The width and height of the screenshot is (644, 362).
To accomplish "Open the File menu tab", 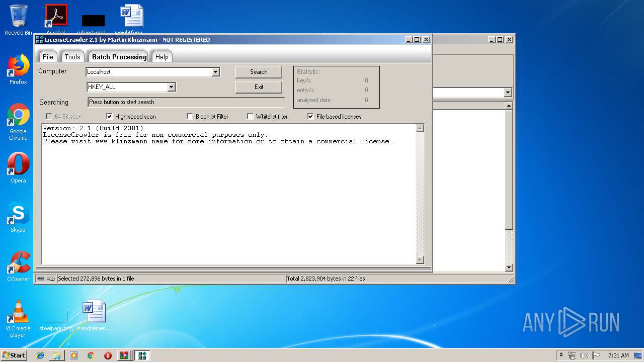I will tap(48, 57).
